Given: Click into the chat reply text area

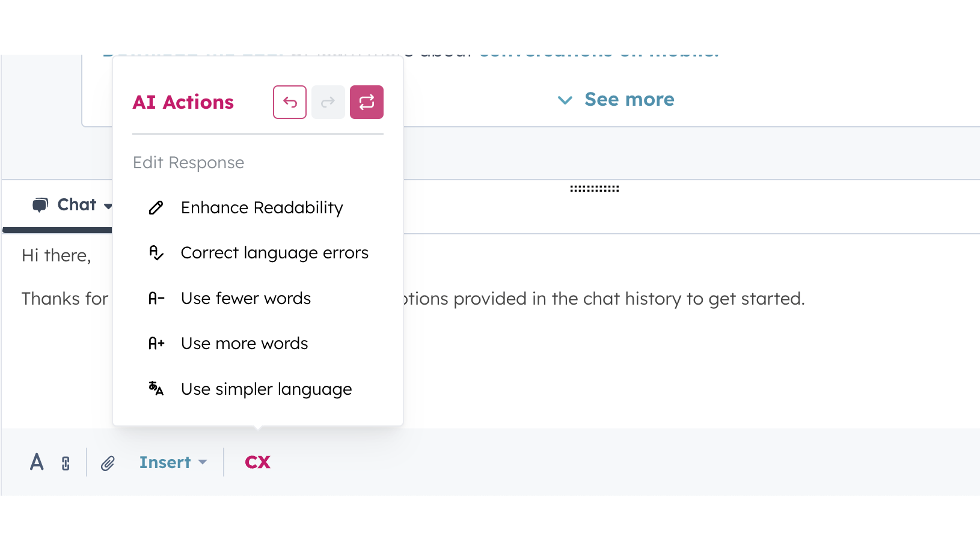Looking at the screenshot, I should pyautogui.click(x=601, y=361).
